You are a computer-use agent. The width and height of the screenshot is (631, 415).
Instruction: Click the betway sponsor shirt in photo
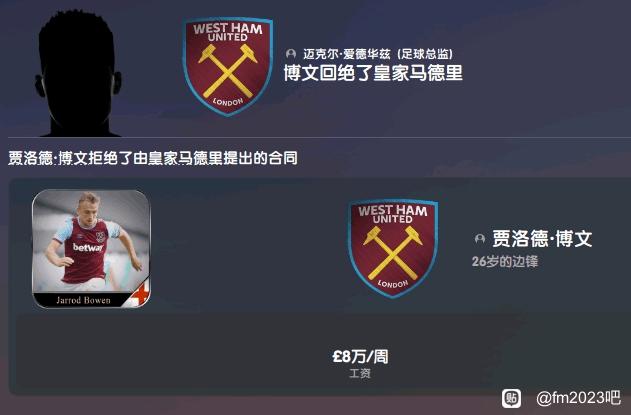pyautogui.click(x=88, y=247)
